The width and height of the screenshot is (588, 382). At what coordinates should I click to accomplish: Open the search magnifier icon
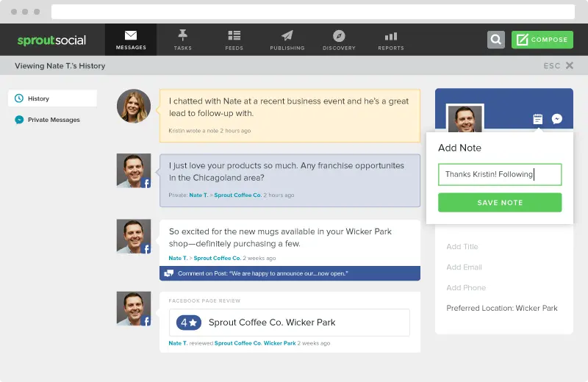496,40
